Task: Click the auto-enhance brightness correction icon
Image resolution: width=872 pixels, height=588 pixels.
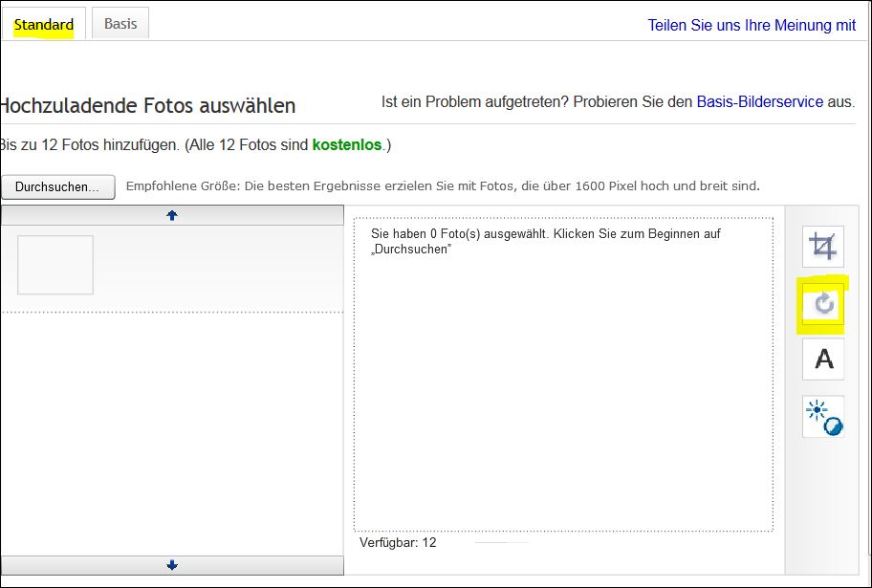Action: point(823,418)
